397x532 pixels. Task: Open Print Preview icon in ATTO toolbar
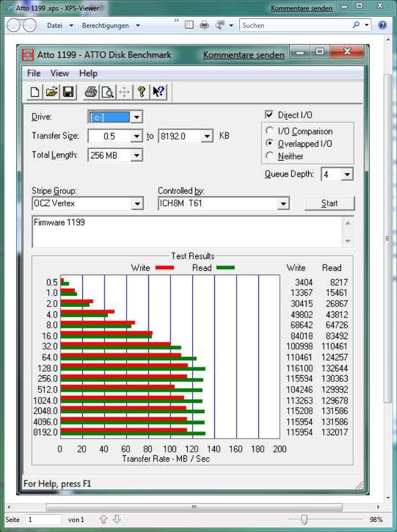(108, 92)
